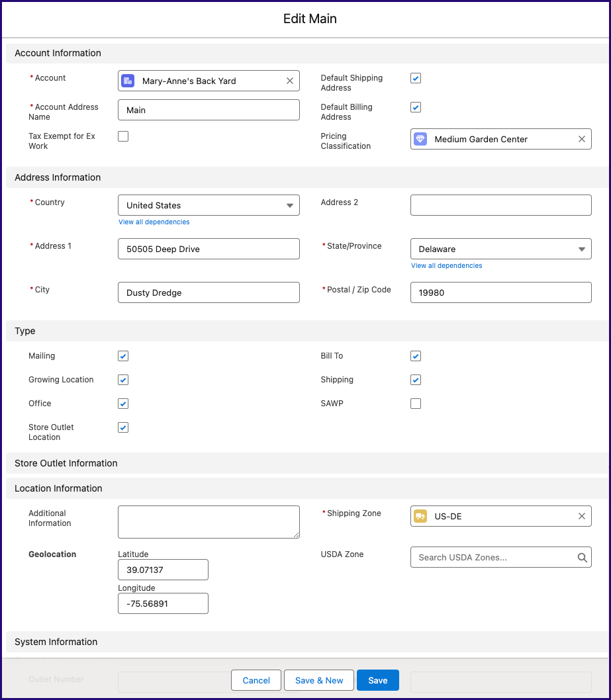The width and height of the screenshot is (611, 700).
Task: Toggle the Default Shipping Address checkbox
Action: coord(416,78)
